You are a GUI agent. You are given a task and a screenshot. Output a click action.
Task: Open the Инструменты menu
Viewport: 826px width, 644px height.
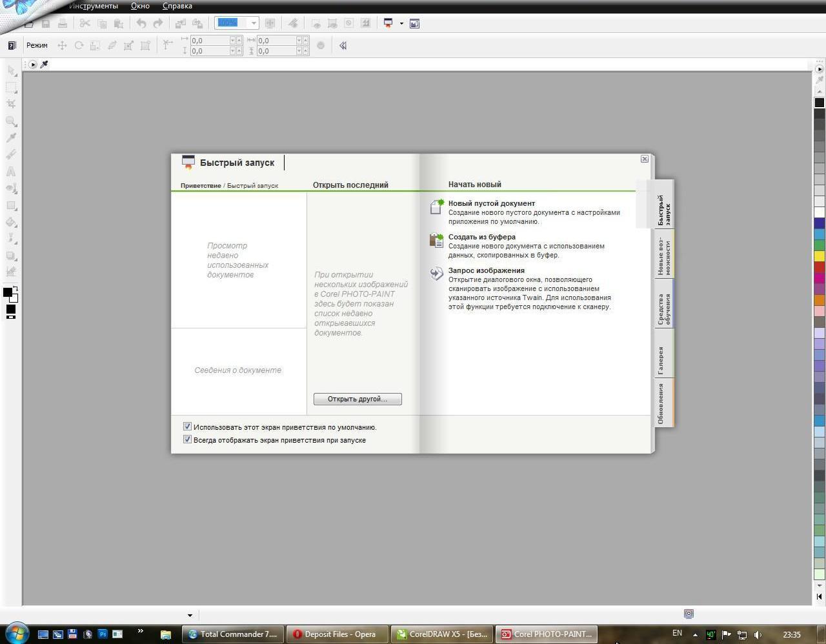(x=94, y=6)
